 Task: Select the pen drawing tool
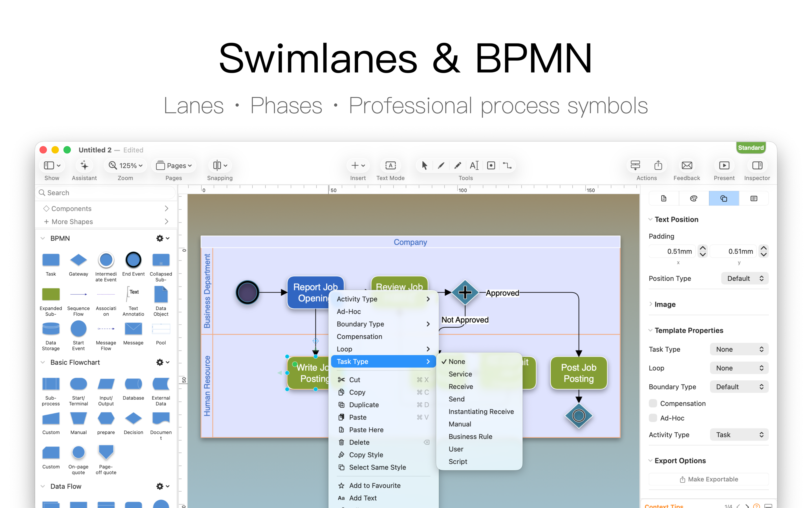pos(441,166)
